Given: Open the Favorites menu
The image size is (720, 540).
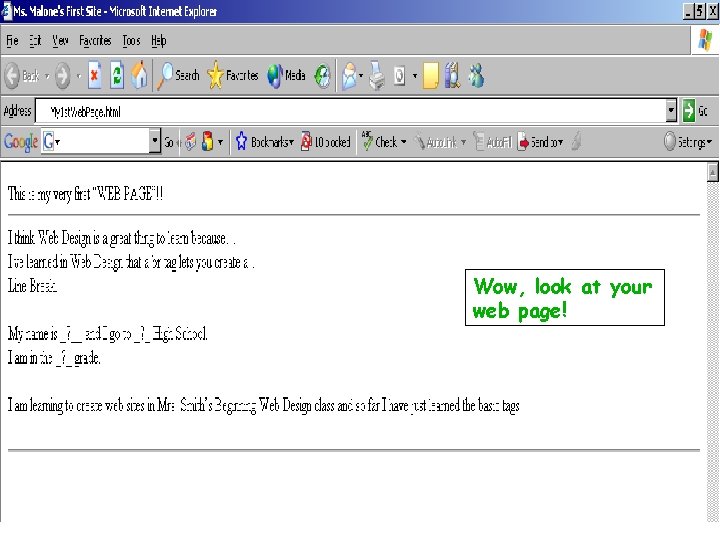Looking at the screenshot, I should (95, 41).
